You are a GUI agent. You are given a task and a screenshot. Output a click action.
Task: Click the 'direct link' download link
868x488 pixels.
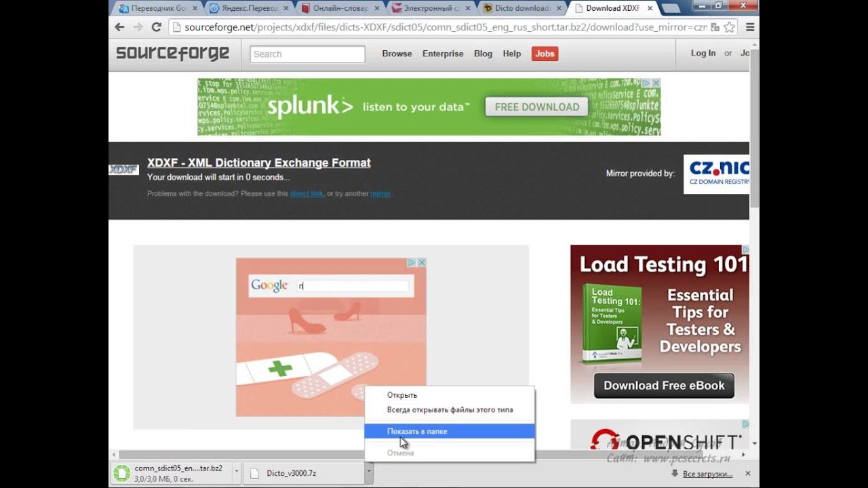pos(307,194)
